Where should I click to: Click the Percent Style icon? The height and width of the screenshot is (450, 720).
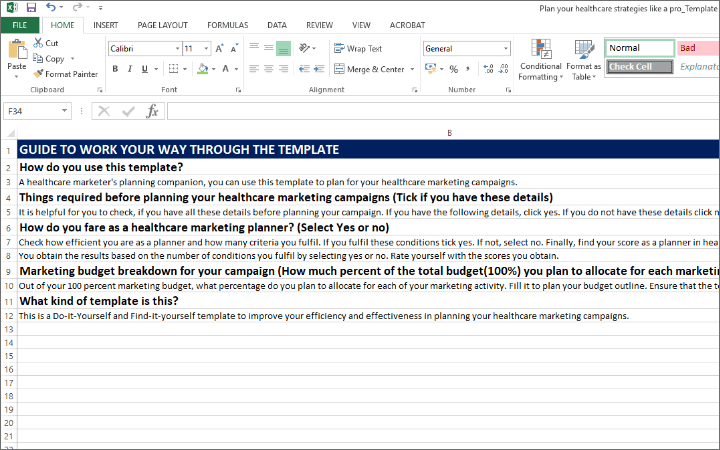[x=453, y=69]
